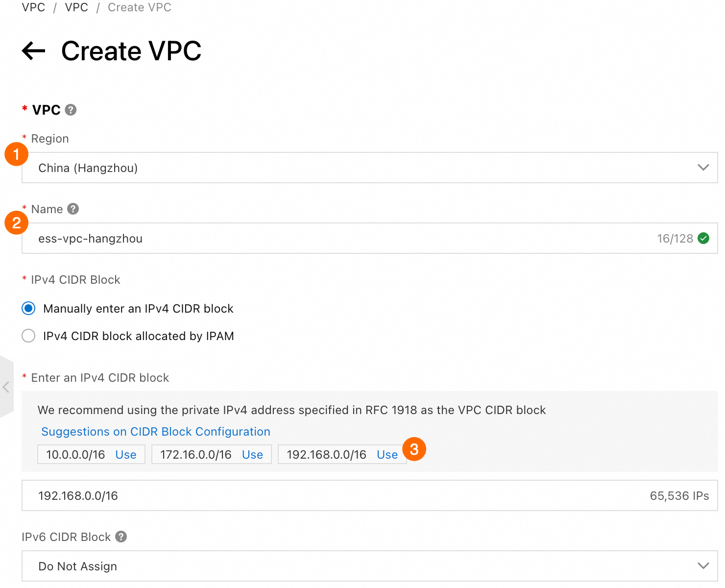Viewport: 725px width, 588px height.
Task: Click the help icon beside IPv6 CIDR Block
Action: (121, 537)
